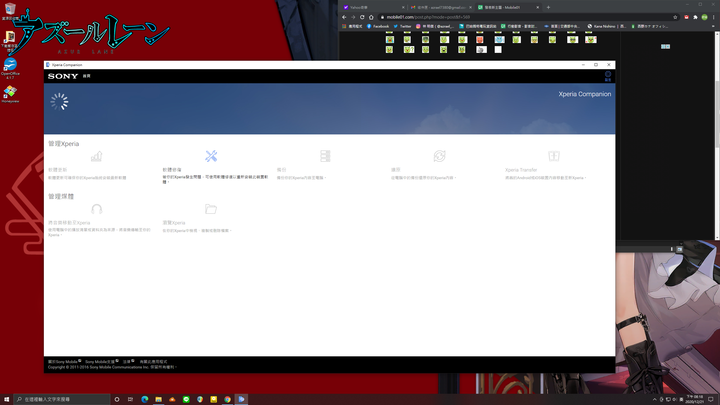This screenshot has height=405, width=720.
Task: Focus the Chrome address bar
Action: point(523,17)
